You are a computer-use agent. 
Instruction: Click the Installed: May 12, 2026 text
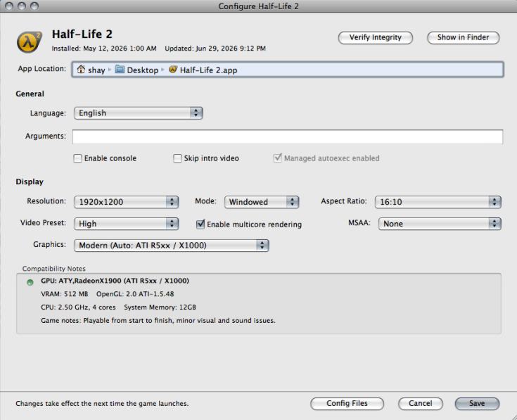pos(104,49)
